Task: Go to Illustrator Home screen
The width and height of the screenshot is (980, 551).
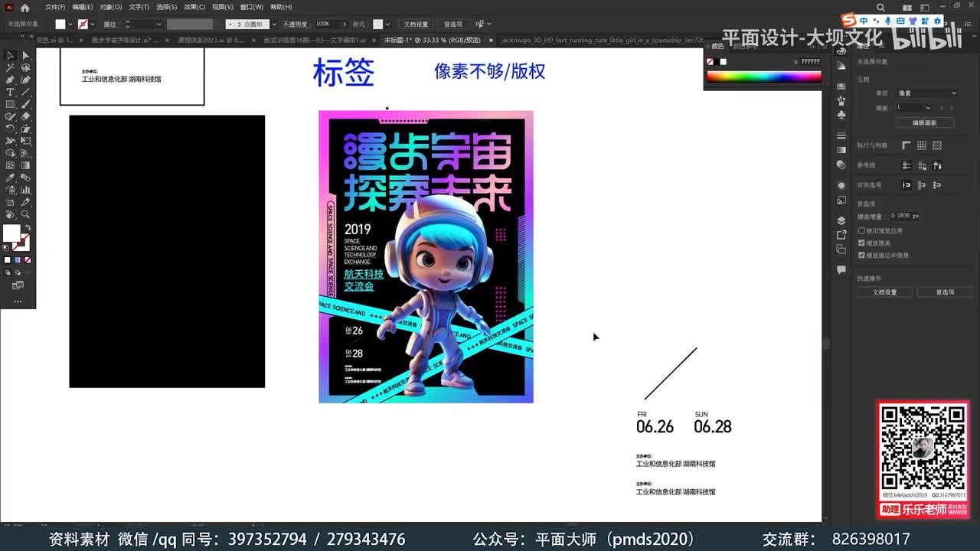Action: pos(24,7)
